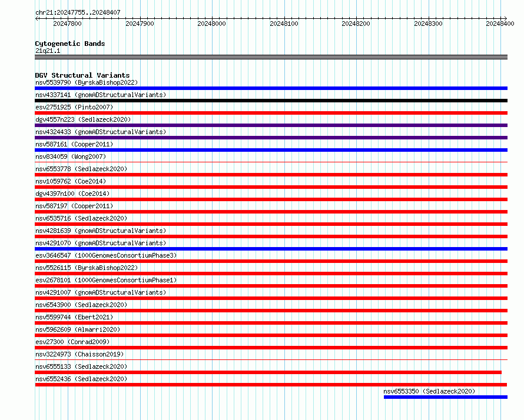Image resolution: width=524 pixels, height=420 pixels.
Task: Select the Cytogenetic Bands track title
Action: (x=70, y=44)
